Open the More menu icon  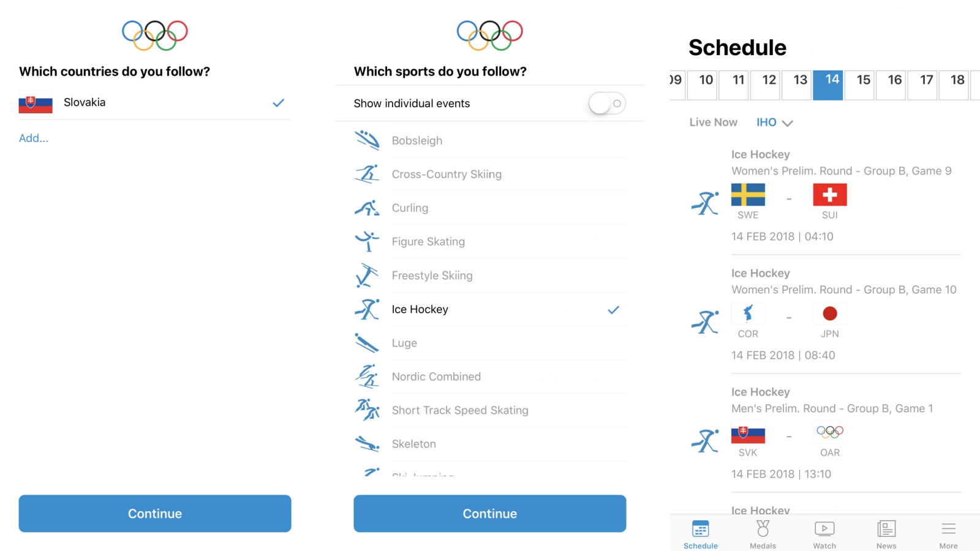click(x=949, y=528)
